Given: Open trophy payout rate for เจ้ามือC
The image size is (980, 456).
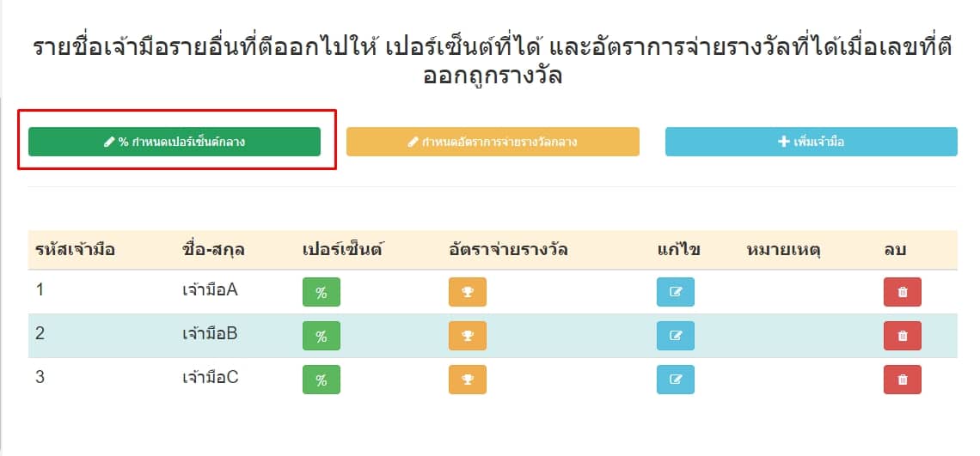Looking at the screenshot, I should click(x=467, y=380).
